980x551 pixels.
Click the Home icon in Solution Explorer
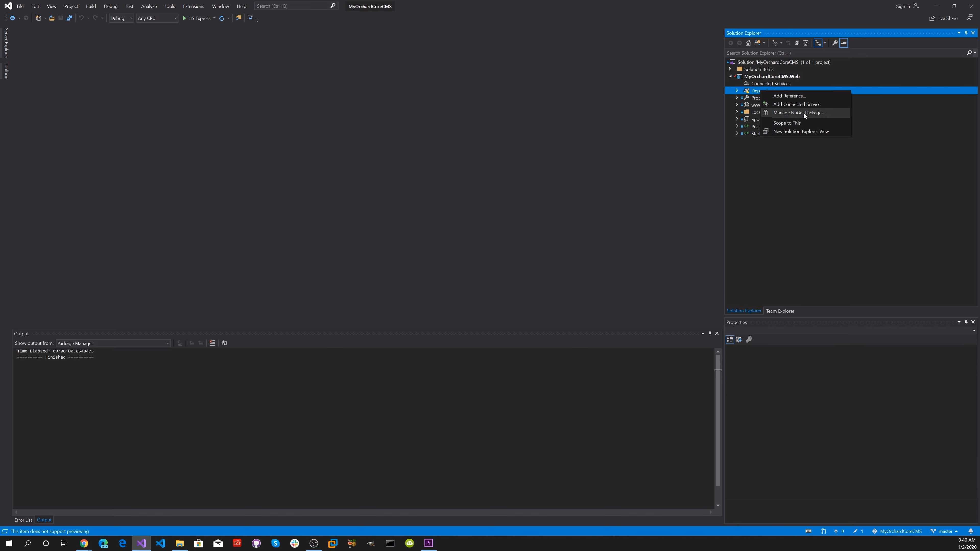[748, 43]
